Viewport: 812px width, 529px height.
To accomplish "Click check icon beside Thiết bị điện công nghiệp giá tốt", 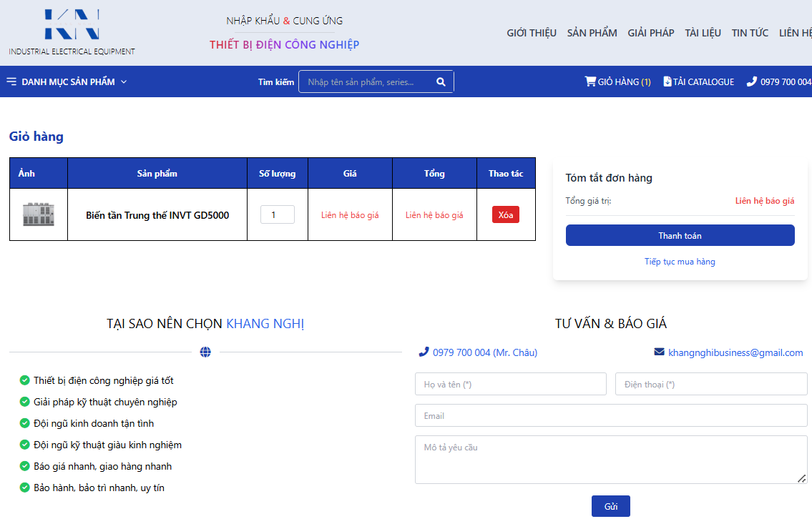I will 24,380.
